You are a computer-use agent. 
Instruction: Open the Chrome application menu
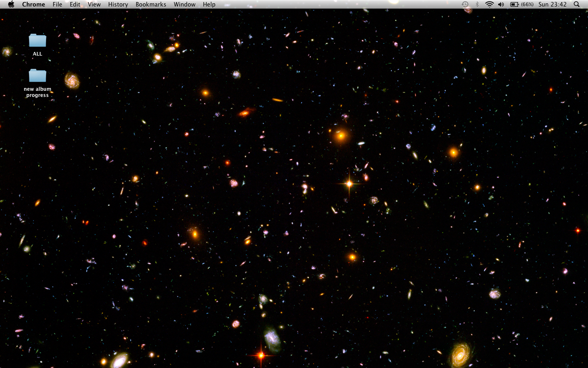(x=33, y=4)
